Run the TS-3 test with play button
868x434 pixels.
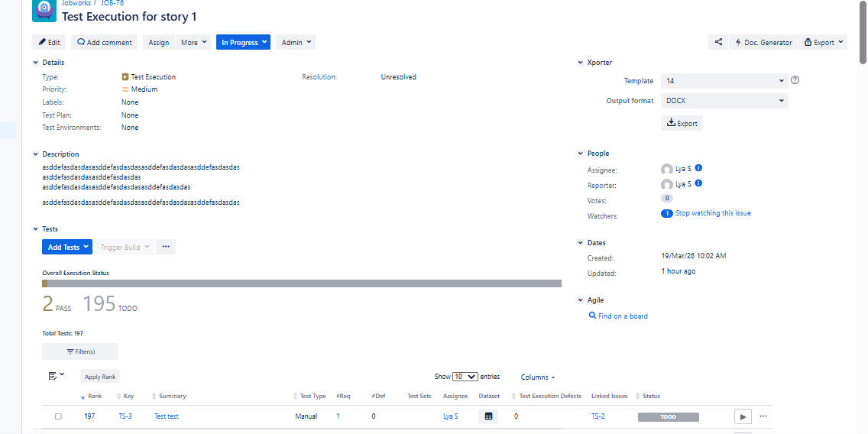(742, 416)
